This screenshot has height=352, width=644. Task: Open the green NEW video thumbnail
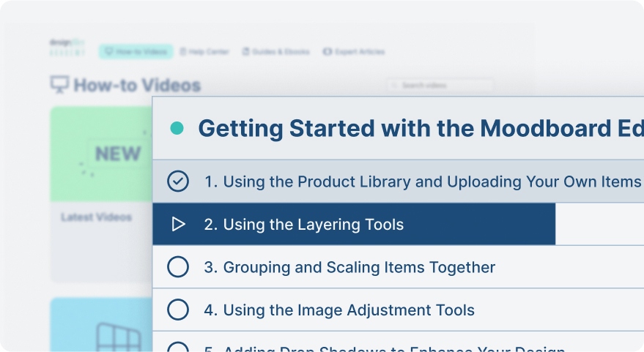click(101, 154)
